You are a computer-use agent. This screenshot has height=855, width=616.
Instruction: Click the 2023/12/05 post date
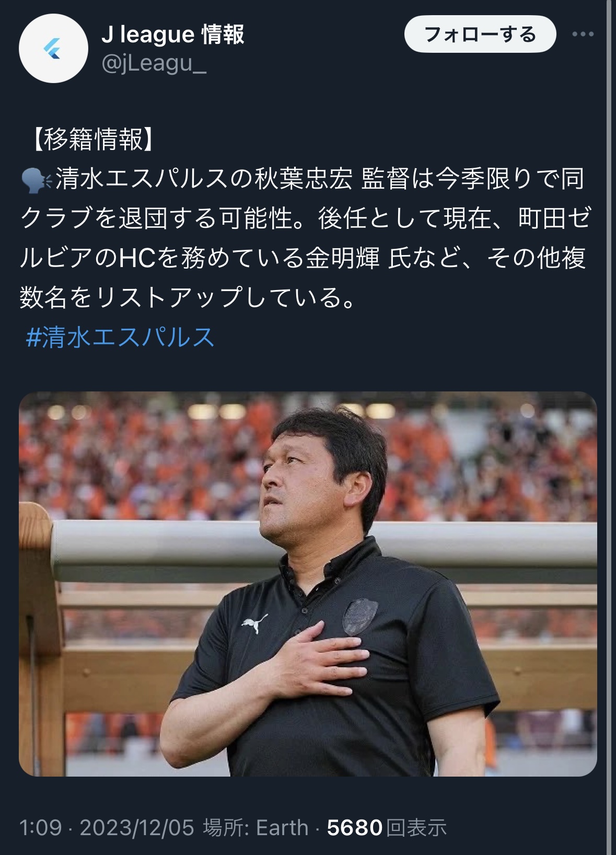tap(137, 828)
